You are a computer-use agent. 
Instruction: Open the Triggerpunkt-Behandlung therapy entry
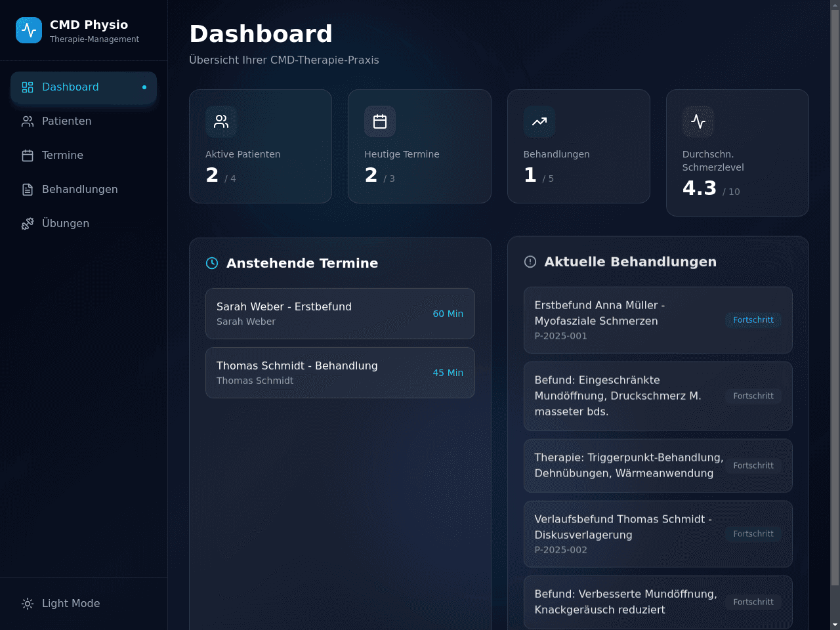[x=658, y=466]
